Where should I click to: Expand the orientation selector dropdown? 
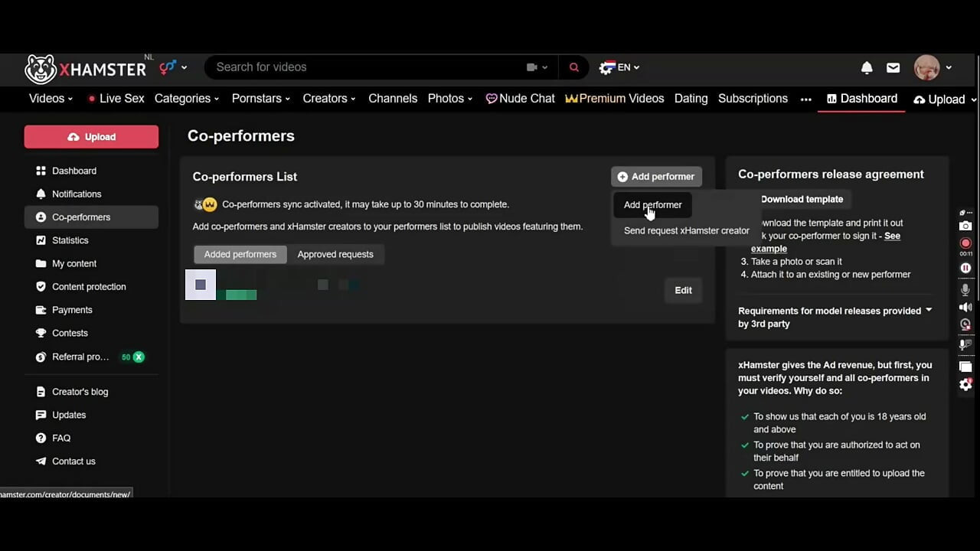pos(173,67)
